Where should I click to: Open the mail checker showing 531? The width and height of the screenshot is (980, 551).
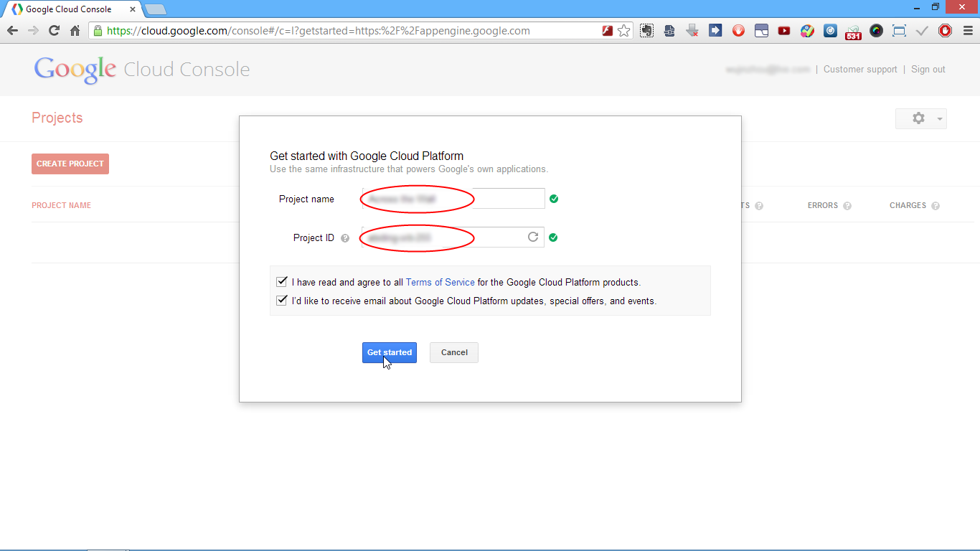pyautogui.click(x=853, y=32)
